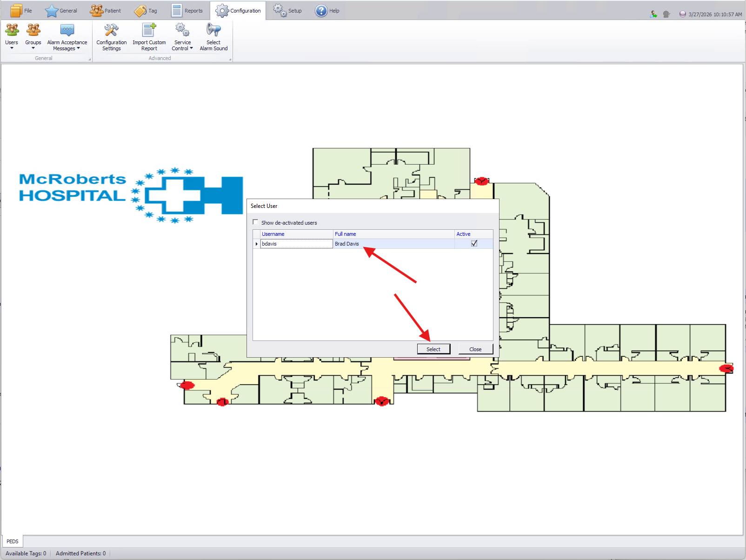Switch to the PEDS map tab
This screenshot has height=560, width=746.
[13, 541]
